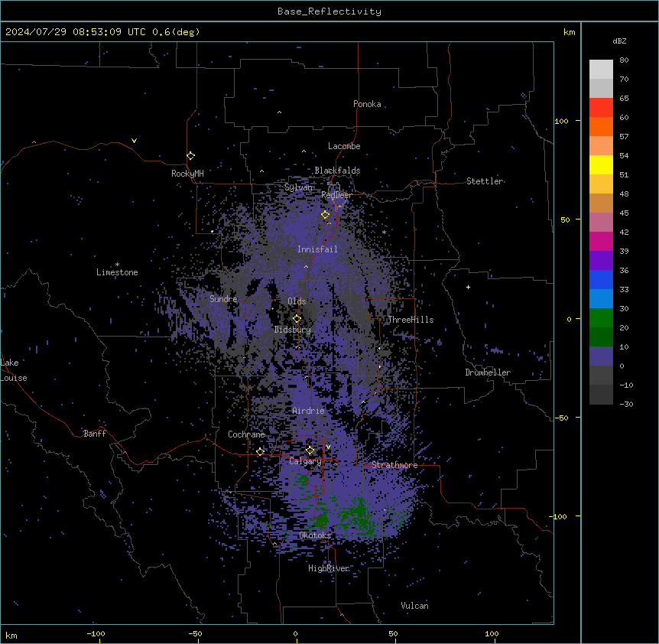The height and width of the screenshot is (644, 659).
Task: Click the 80 value on dBZ scale
Action: tap(624, 60)
